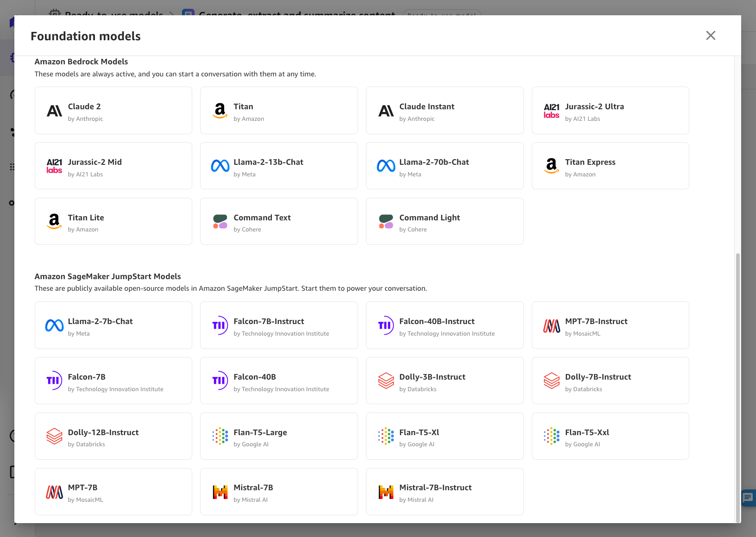This screenshot has height=537, width=756.
Task: Choose the Falcon-40B-Instruct model
Action: [x=445, y=325]
